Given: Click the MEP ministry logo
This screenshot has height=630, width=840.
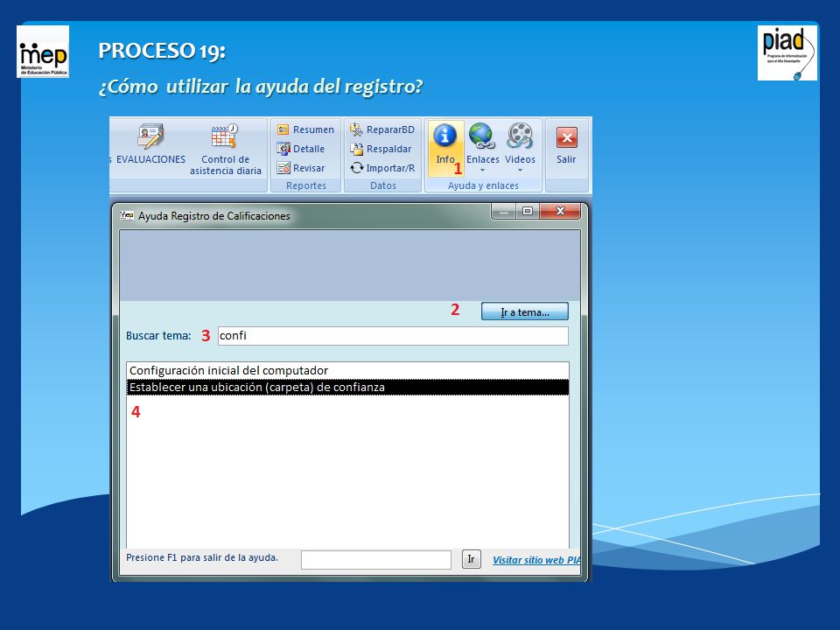Looking at the screenshot, I should 43,52.
